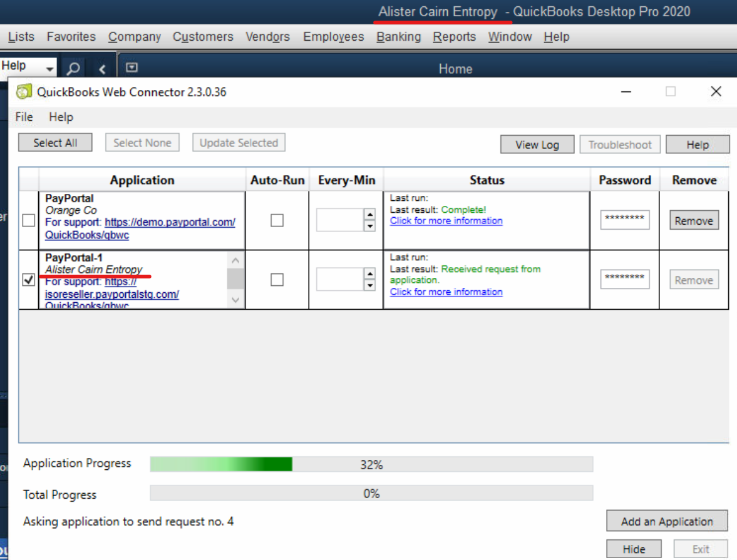
Task: Open the Web Connector File menu
Action: coord(24,117)
